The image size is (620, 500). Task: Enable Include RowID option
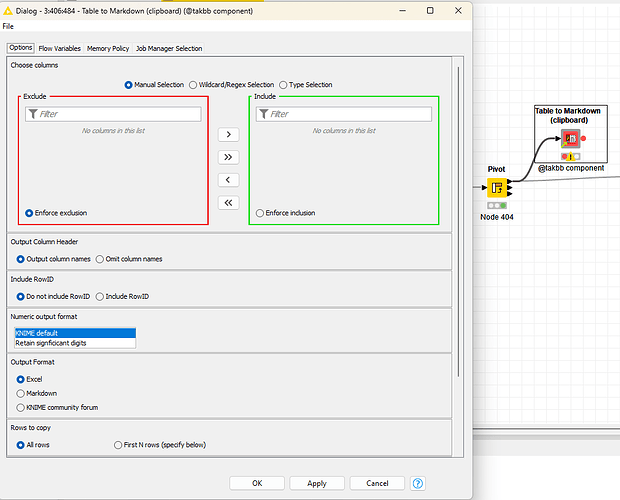point(100,296)
